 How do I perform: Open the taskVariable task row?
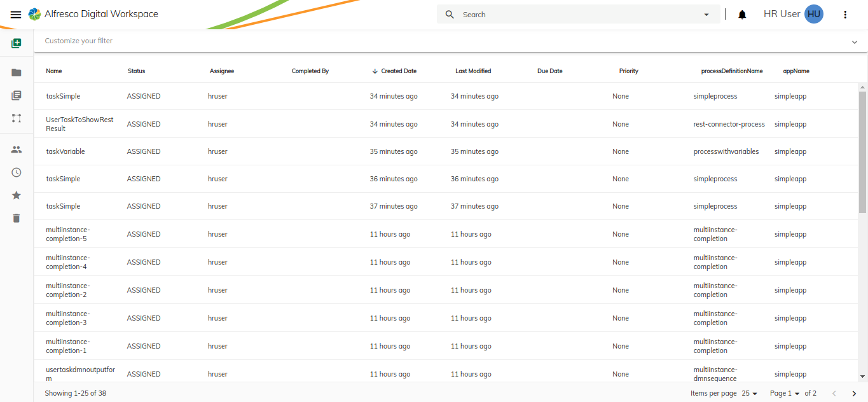65,151
